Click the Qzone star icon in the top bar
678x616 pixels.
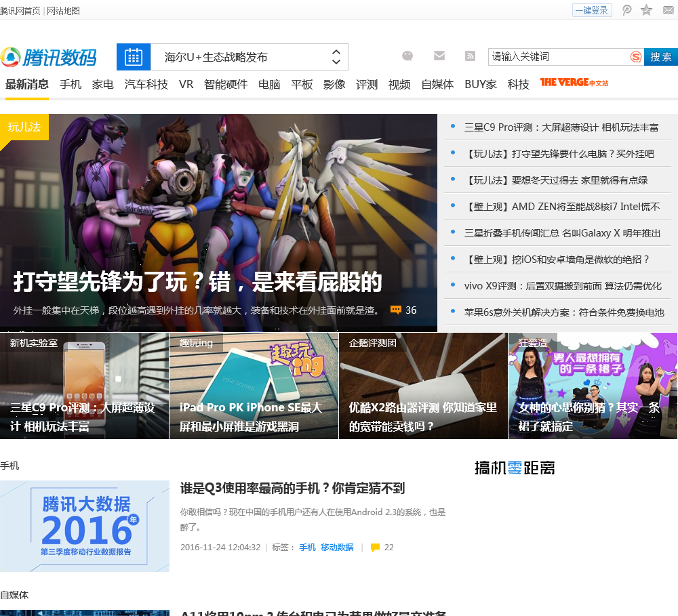[x=646, y=10]
